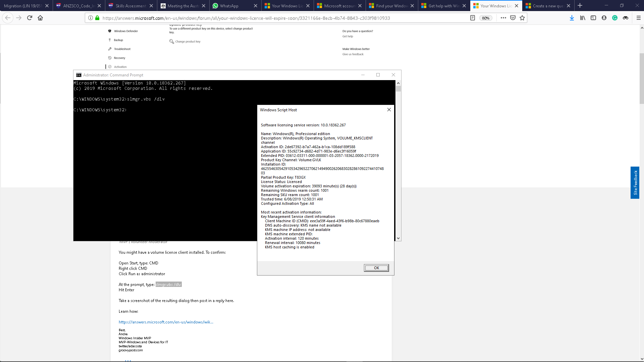Close the Create a new question tab
The width and height of the screenshot is (644, 362).
click(x=569, y=6)
